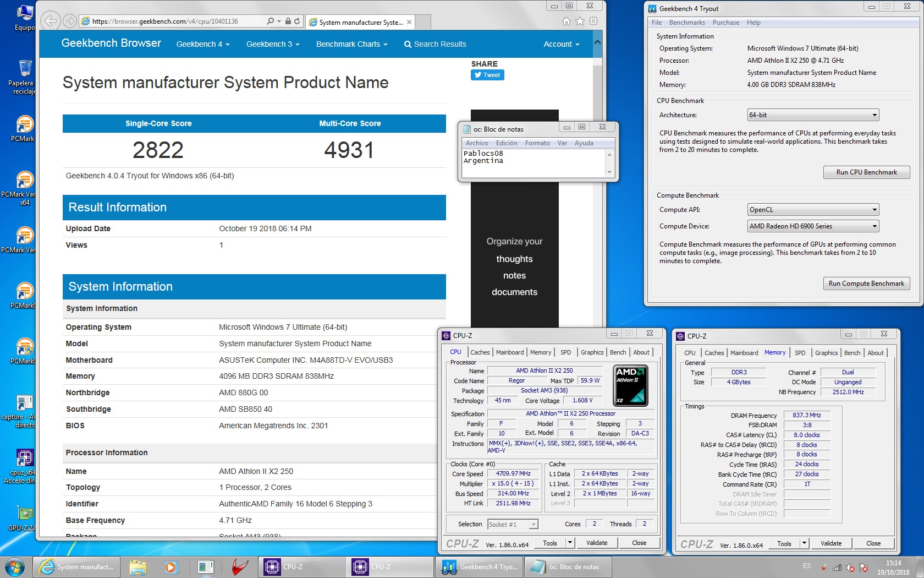Viewport: 924px width, 578px height.
Task: Expand the Geekbench 3 navbar dropdown
Action: 273,44
